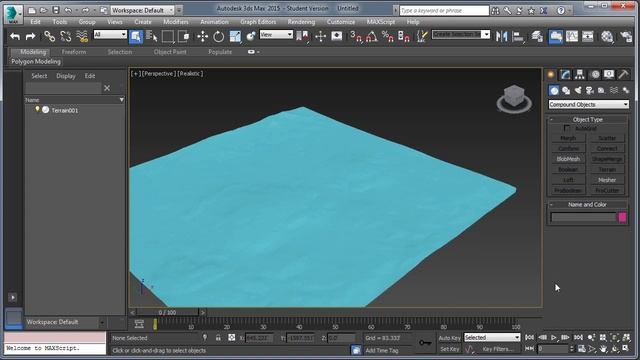Select the Move tool
The image size is (640, 360).
[x=202, y=36]
